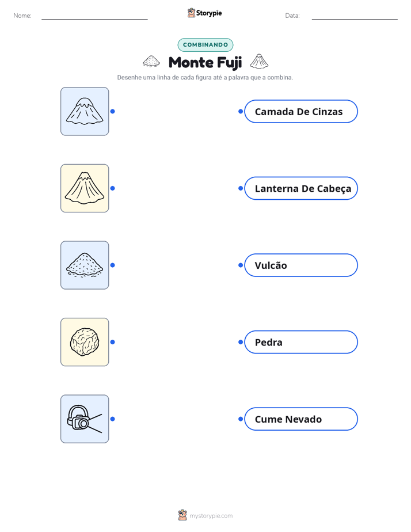Click the snowy peak mountain picture
Image resolution: width=411 pixels, height=532 pixels.
(85, 111)
